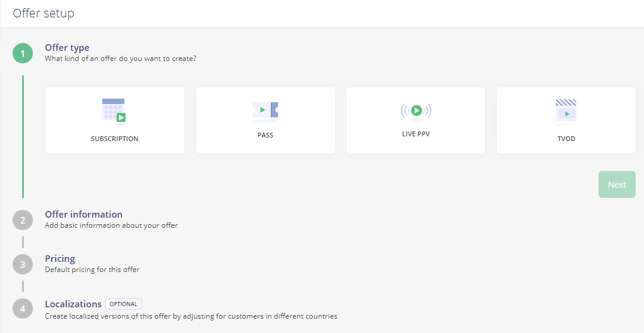Image resolution: width=644 pixels, height=333 pixels.
Task: Select the PASS offer type label
Action: 265,135
